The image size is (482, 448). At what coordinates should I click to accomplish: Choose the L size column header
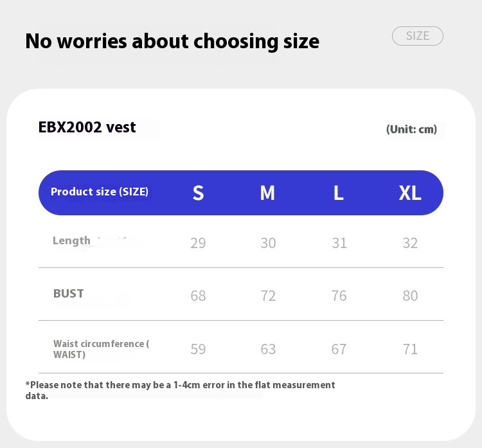click(338, 193)
